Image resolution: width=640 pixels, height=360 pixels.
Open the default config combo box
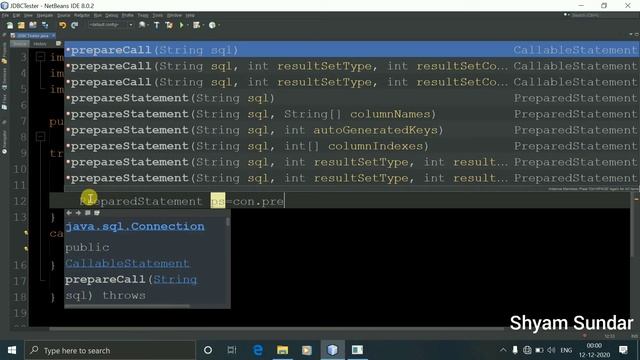coord(111,25)
